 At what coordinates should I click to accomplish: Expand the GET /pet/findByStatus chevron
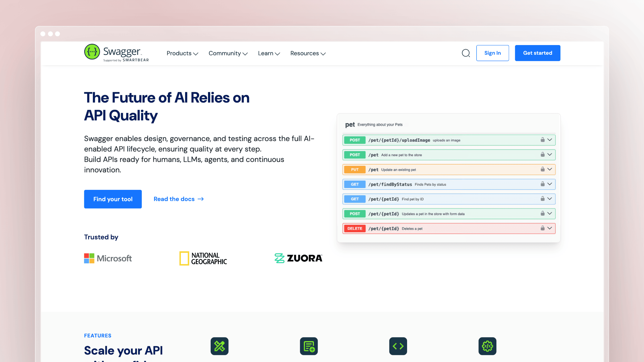tap(550, 184)
